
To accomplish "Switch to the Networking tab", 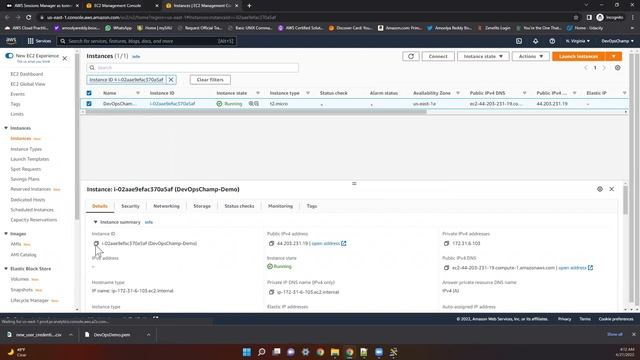I will pos(166,206).
